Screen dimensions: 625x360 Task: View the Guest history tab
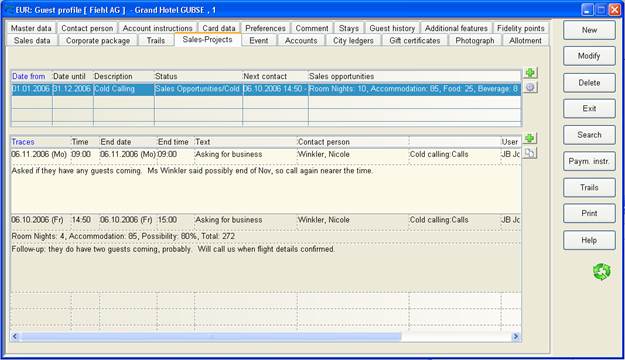tap(392, 28)
